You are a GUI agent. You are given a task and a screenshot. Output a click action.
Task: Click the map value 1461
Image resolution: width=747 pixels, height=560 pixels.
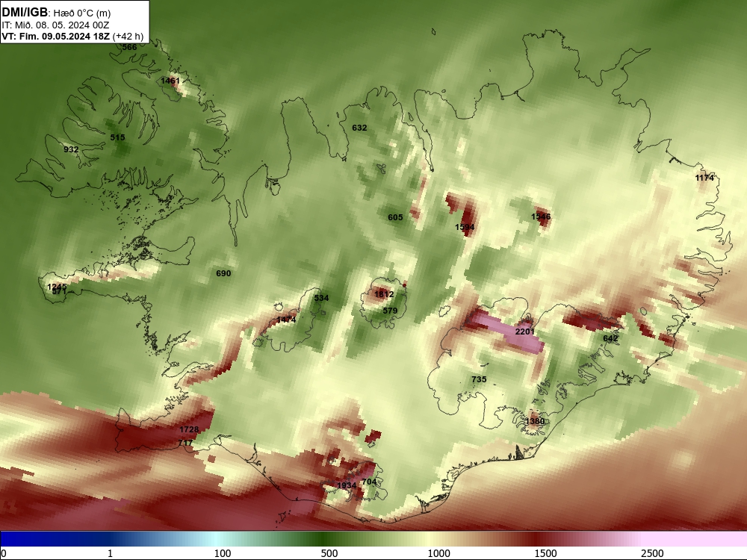coord(170,81)
